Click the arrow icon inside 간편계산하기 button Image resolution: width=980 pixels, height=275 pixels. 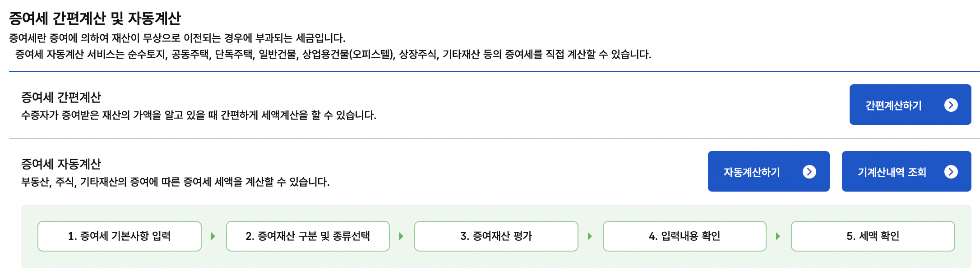coord(951,104)
